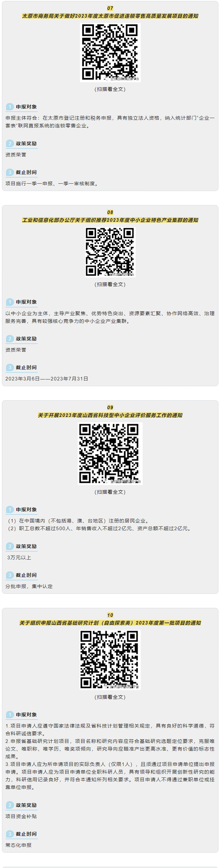Click the 山西省基础研究计划 notice title
221x868 pixels.
click(110, 623)
